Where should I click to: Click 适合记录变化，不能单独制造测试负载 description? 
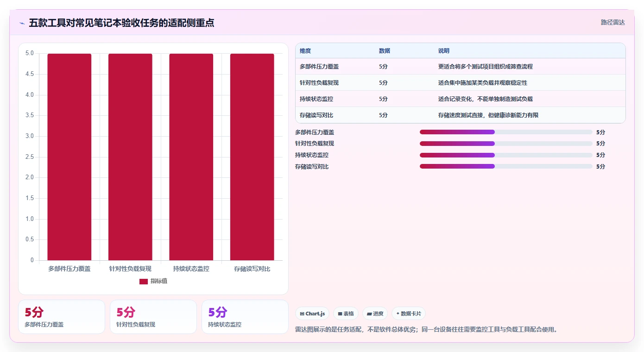click(x=486, y=99)
